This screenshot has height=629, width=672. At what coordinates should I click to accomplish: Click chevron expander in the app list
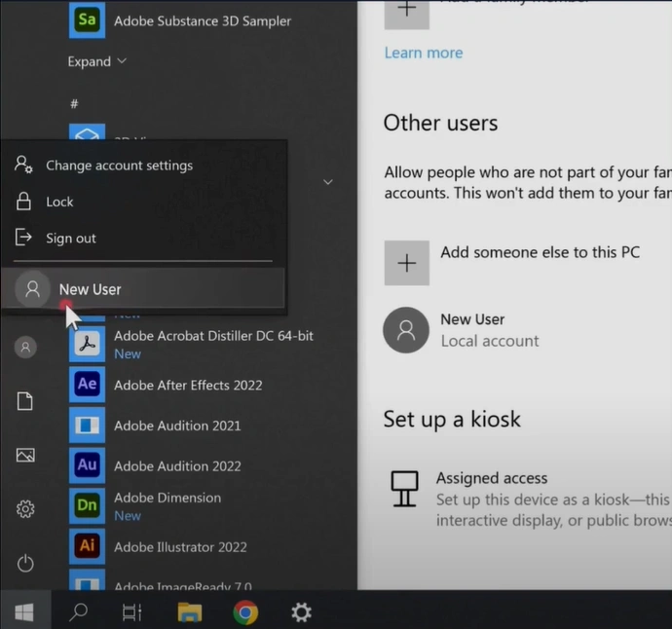[328, 182]
